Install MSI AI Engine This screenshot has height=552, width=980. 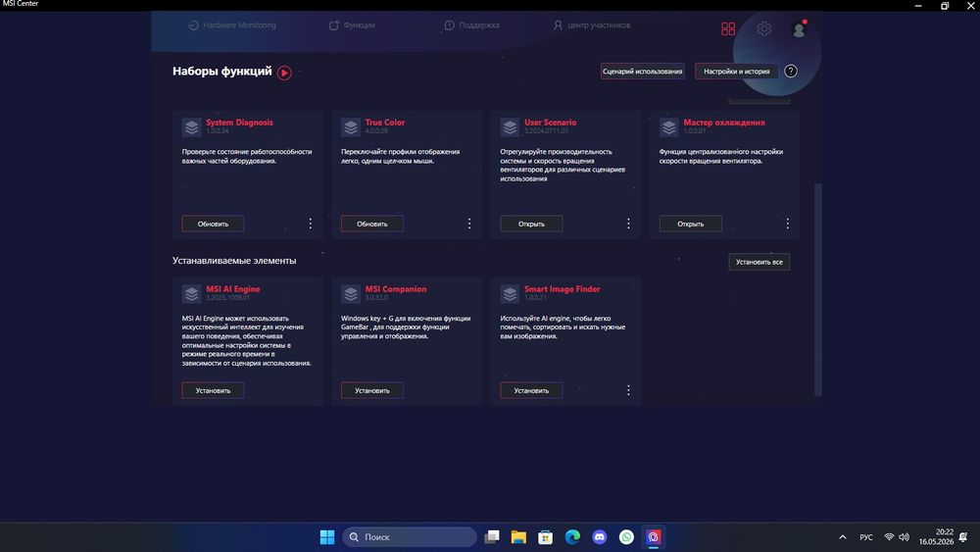coord(213,390)
